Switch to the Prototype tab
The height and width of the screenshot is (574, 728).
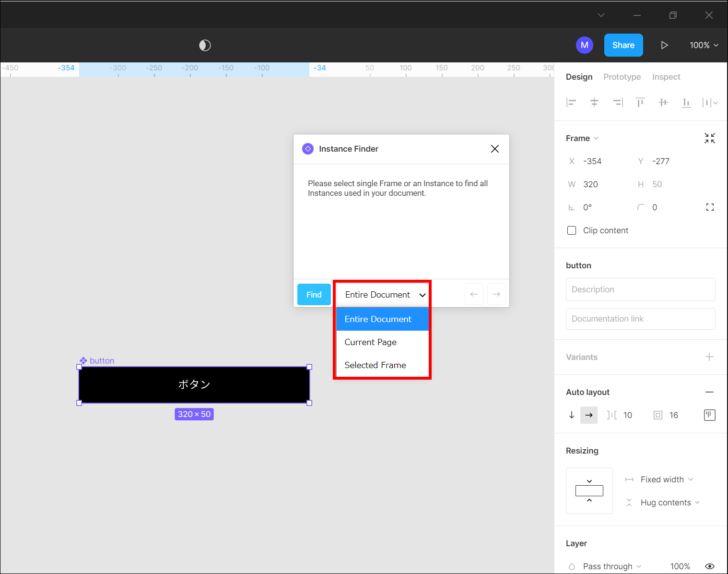(x=622, y=77)
